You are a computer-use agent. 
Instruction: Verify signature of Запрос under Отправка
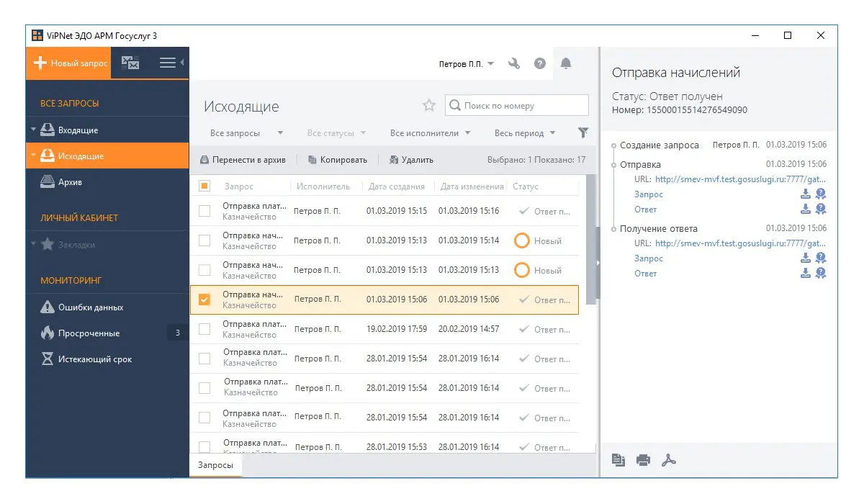click(x=821, y=194)
